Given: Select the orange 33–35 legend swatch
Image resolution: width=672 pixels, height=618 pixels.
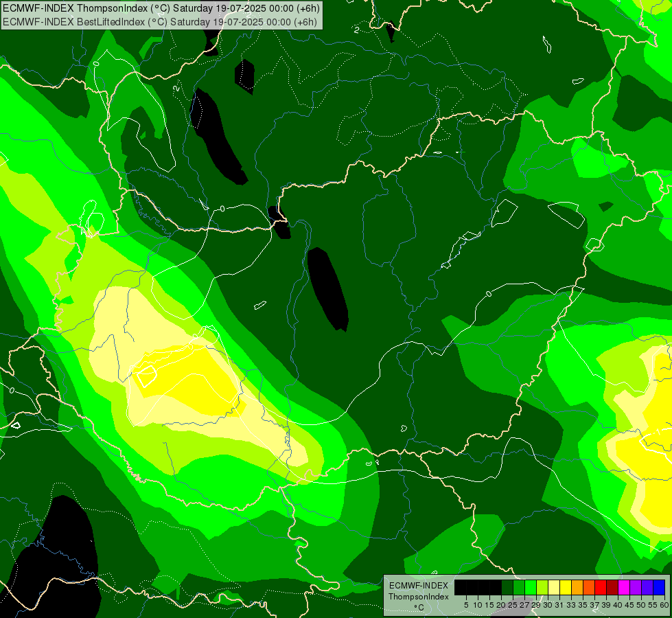Looking at the screenshot, I should 577,587.
